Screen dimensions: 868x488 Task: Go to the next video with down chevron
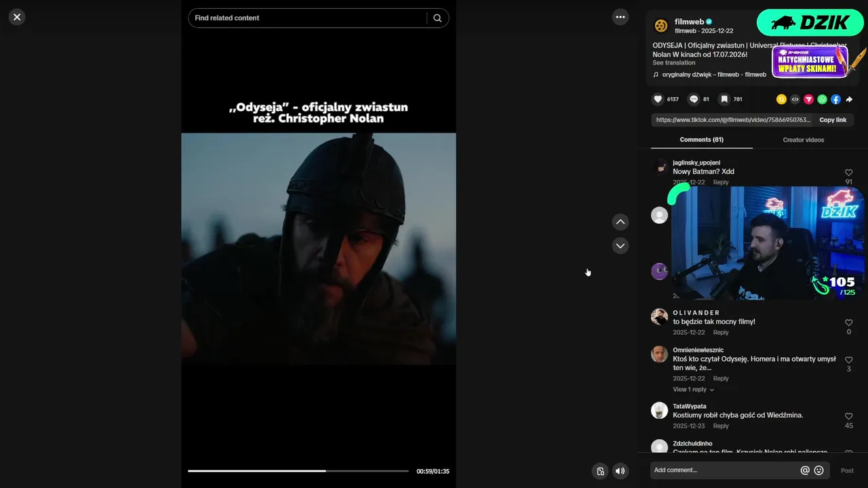620,245
